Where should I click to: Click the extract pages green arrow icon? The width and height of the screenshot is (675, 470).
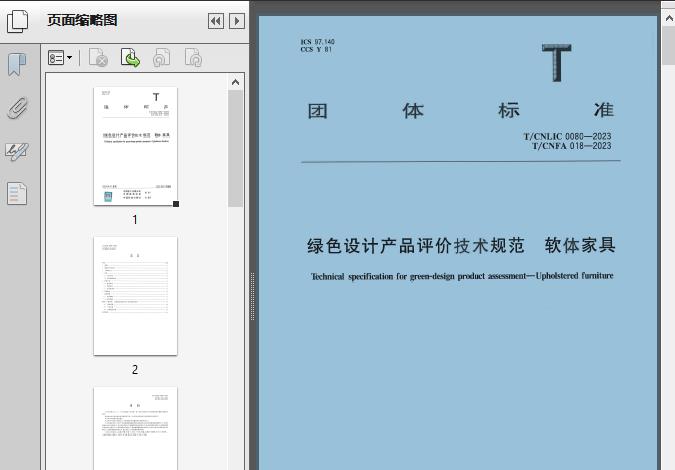point(130,58)
